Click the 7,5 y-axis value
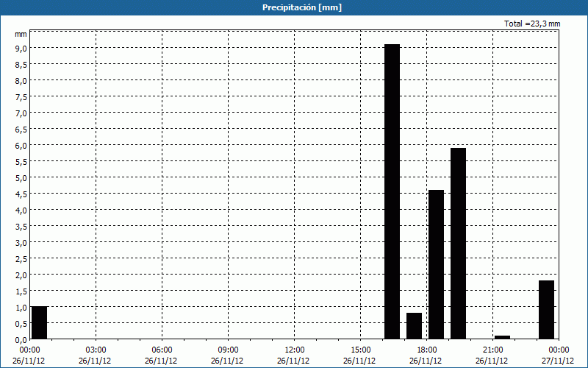Viewport: 588px width, 368px height. [21, 96]
